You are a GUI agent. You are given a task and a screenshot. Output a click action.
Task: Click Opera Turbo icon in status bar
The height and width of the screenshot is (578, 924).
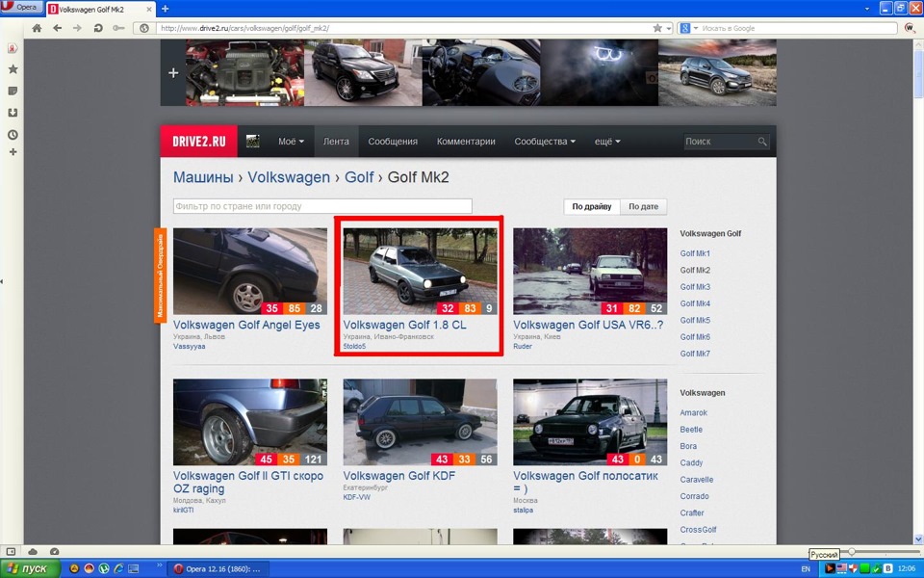(54, 551)
